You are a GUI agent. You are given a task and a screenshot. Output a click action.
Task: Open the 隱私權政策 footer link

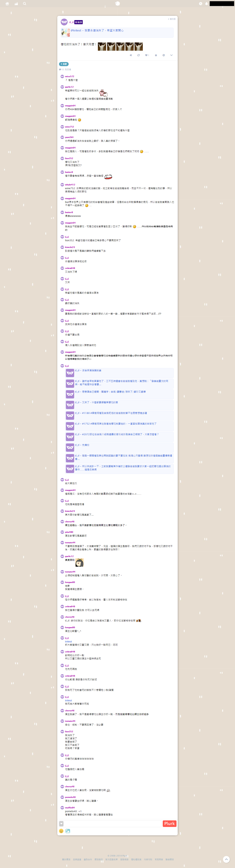pos(136,860)
